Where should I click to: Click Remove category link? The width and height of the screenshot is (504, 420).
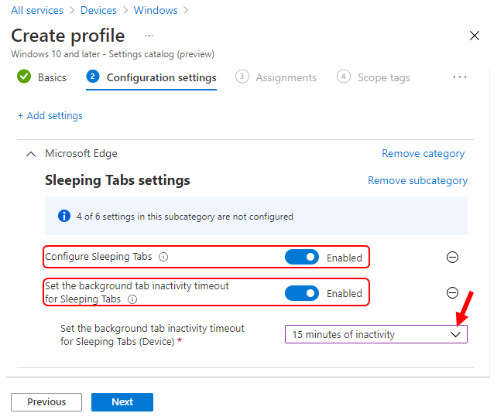click(423, 154)
